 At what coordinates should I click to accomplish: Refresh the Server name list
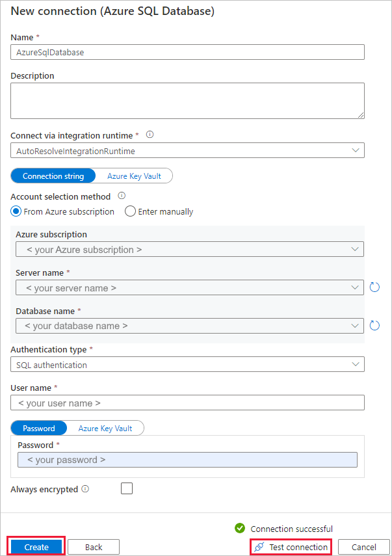pos(374,287)
